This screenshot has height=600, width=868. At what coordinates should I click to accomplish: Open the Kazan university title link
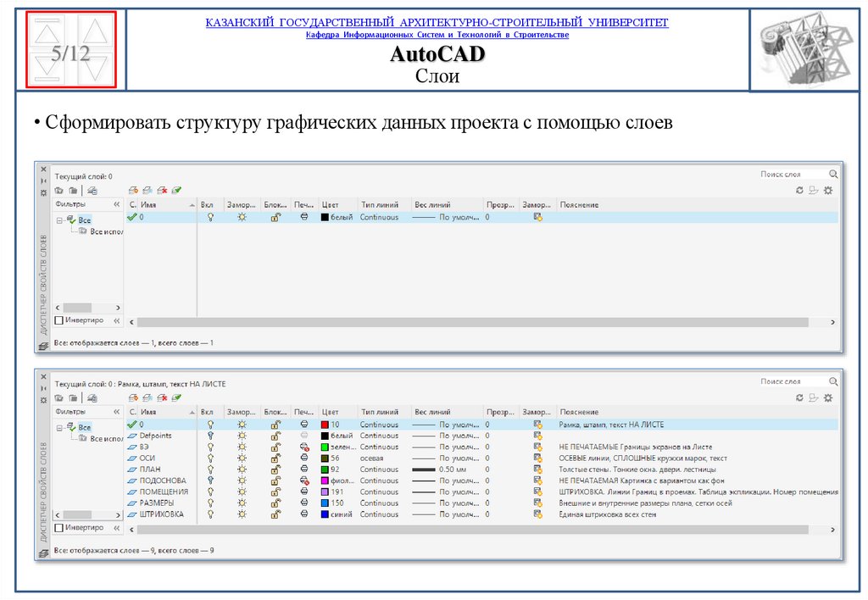[437, 22]
